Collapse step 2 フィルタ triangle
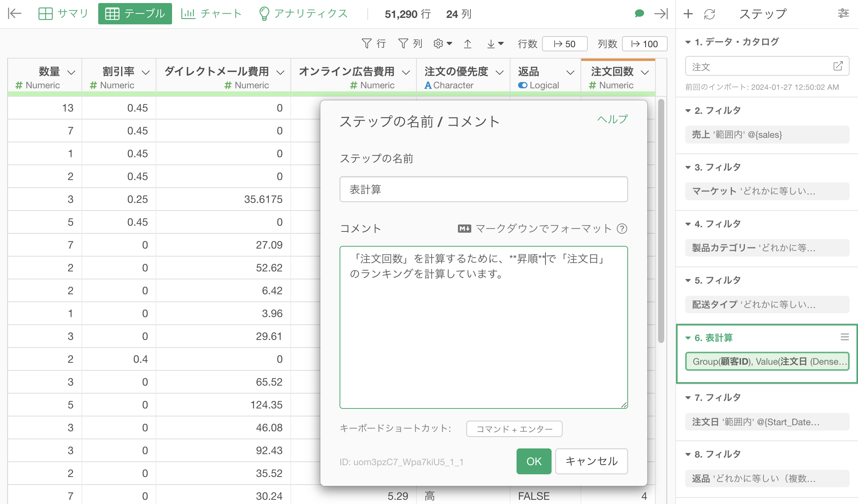 pyautogui.click(x=688, y=111)
